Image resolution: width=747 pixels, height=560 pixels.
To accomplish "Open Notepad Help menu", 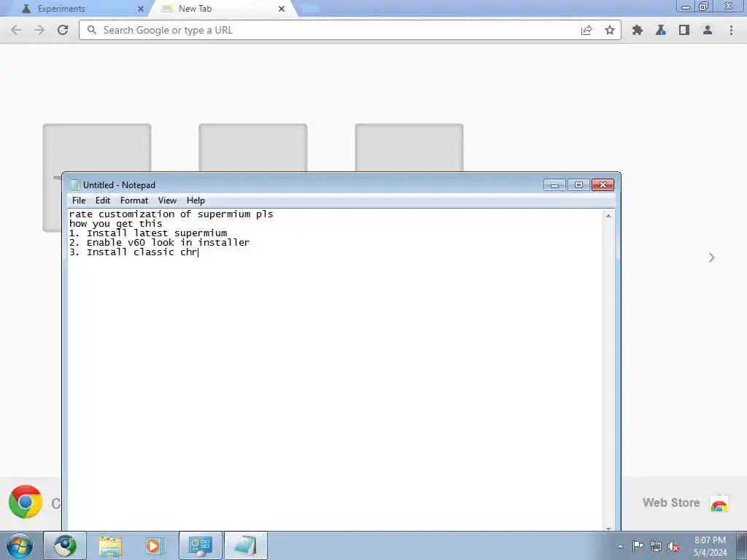I will (196, 201).
